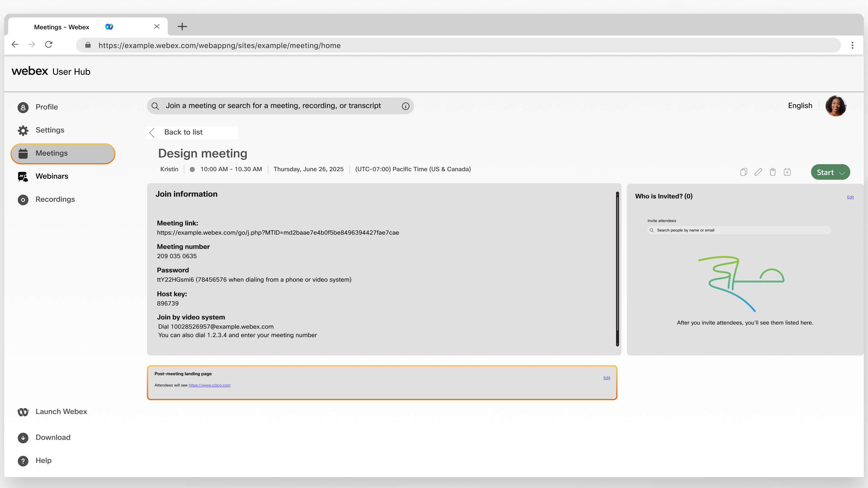Copy meeting information icon

coord(744,172)
